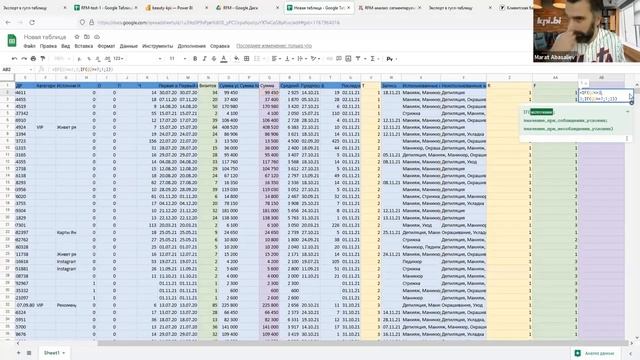Click the browser address bar URL
This screenshot has height=360, width=640.
point(218,22)
